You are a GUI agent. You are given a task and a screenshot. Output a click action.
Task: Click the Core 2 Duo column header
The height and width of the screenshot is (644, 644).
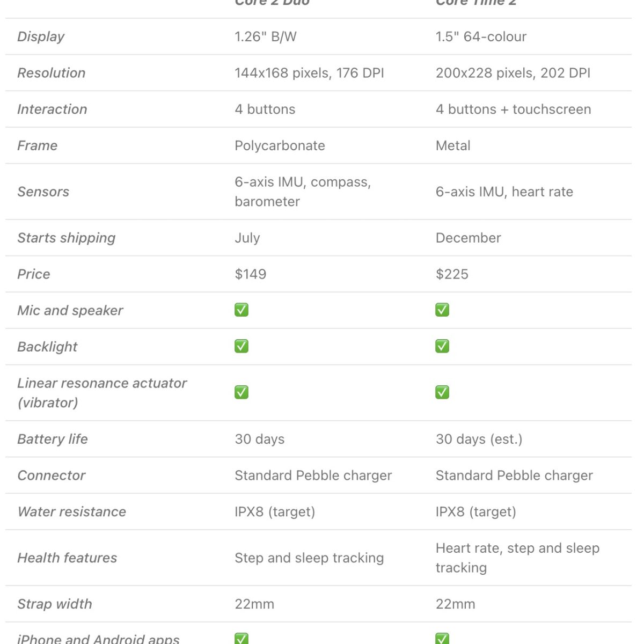pyautogui.click(x=272, y=3)
